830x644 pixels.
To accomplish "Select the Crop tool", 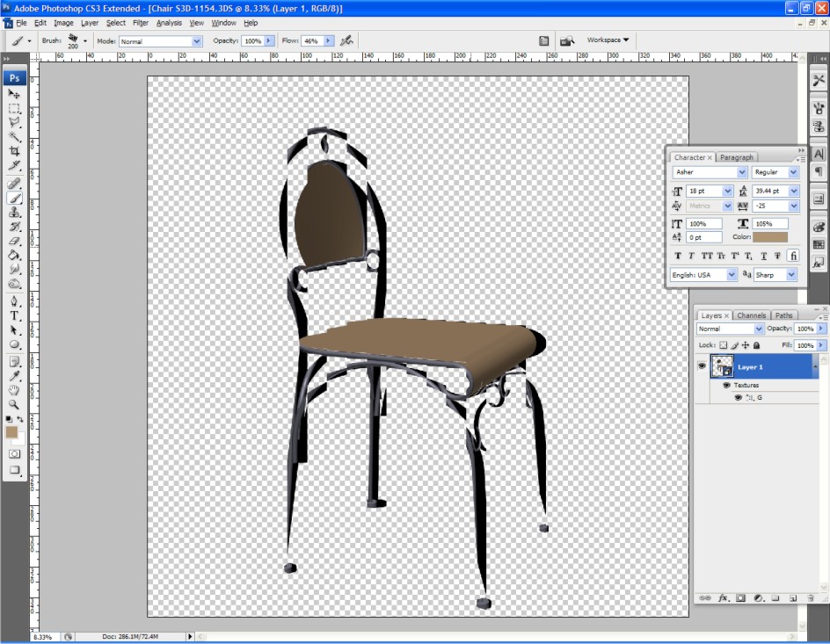I will pyautogui.click(x=14, y=151).
